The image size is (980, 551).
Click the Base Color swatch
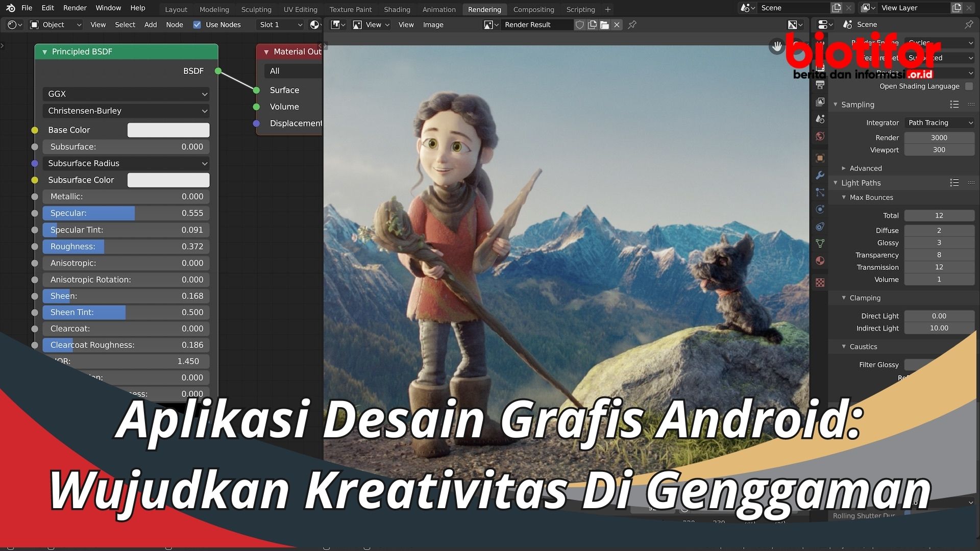(x=168, y=130)
